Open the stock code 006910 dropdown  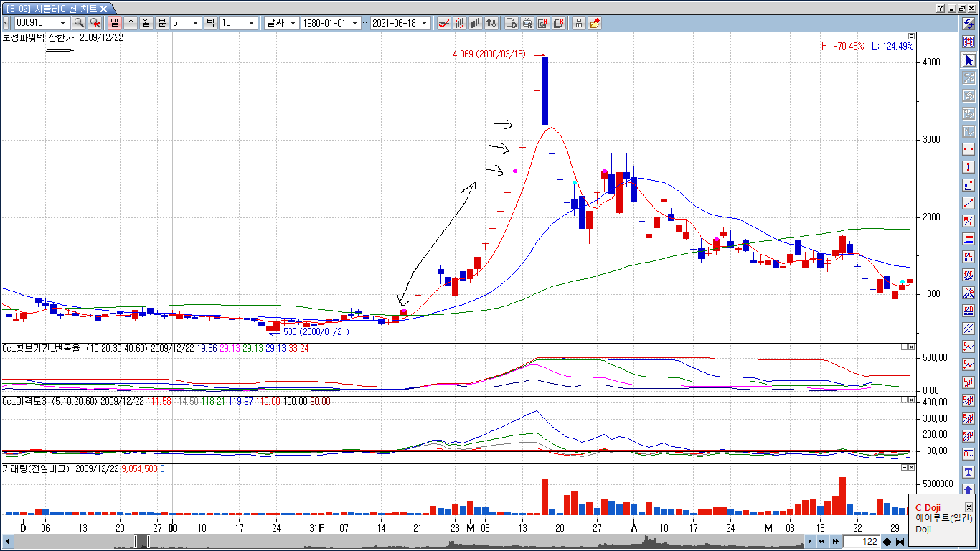[x=64, y=23]
